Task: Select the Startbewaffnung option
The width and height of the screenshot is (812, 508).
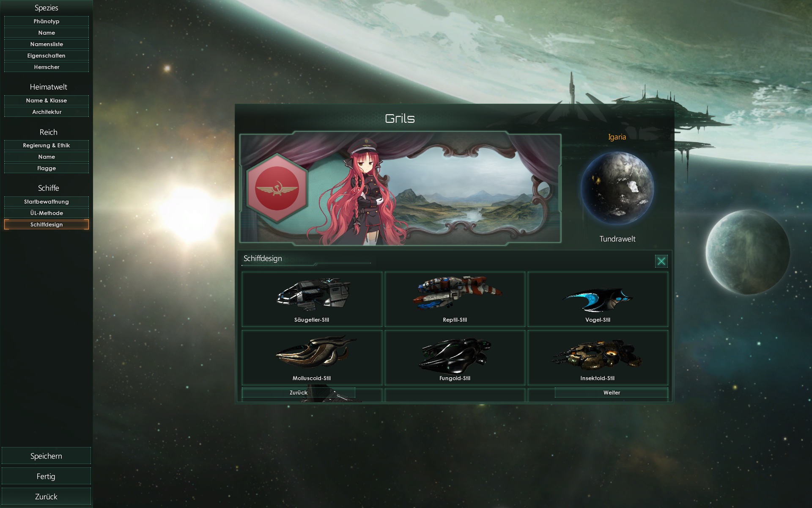Action: tap(47, 202)
